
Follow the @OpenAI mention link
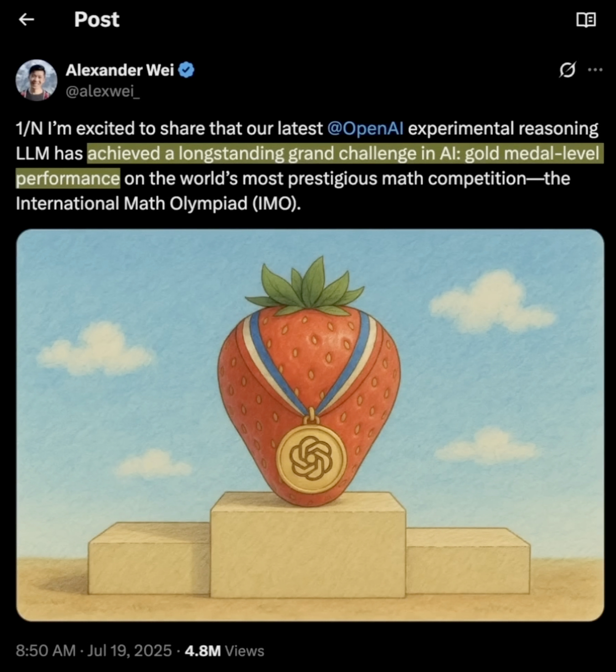coord(365,129)
